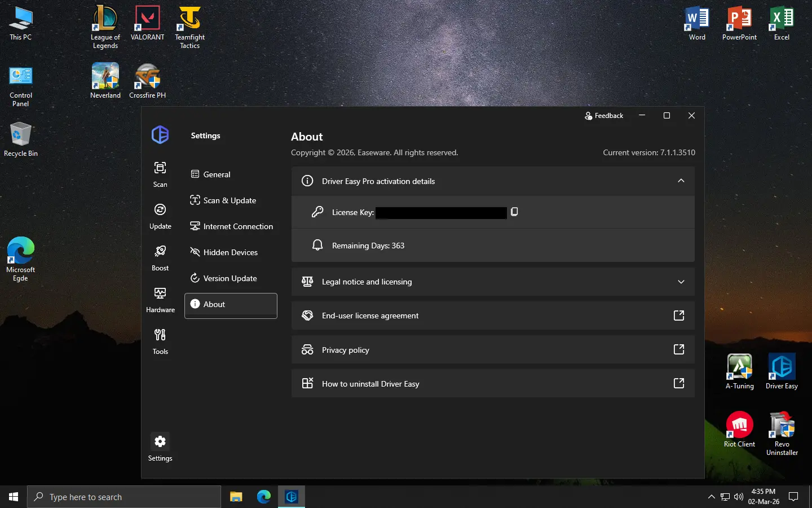This screenshot has width=812, height=508.
Task: Select the VALORANT desktop shortcut
Action: [147, 23]
